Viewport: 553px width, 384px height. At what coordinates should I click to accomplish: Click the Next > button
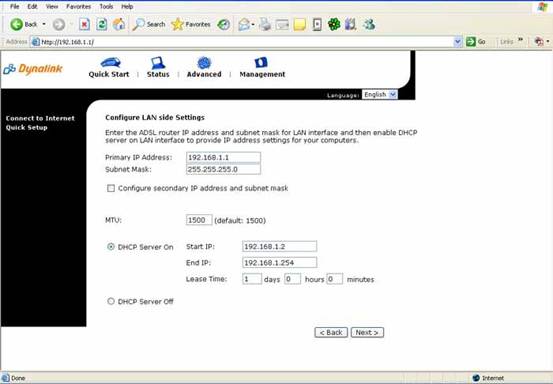tap(367, 333)
